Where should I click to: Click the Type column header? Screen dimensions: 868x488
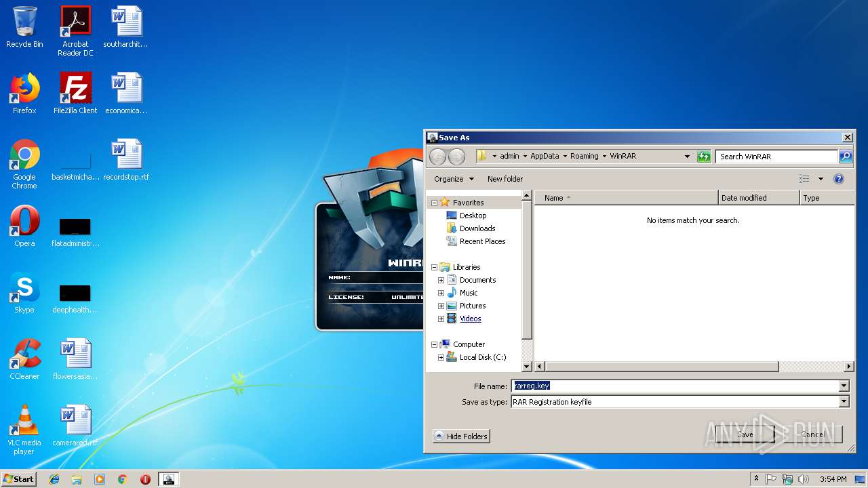(x=827, y=198)
